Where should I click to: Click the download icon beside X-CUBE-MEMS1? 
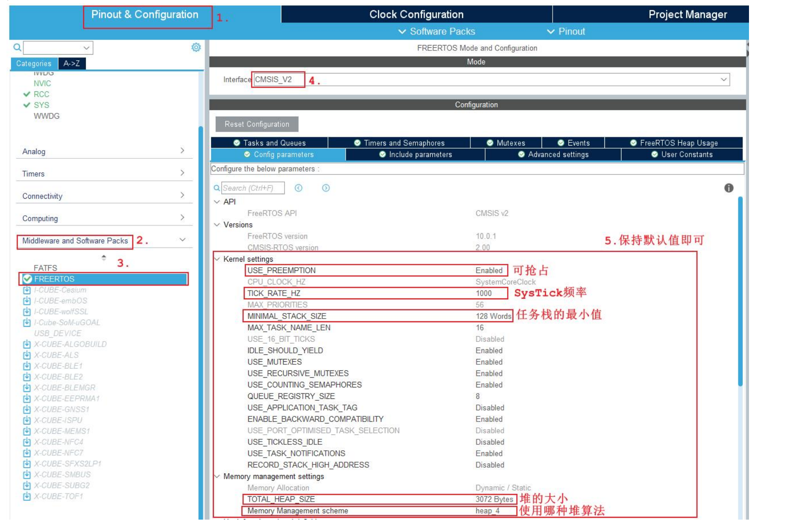click(27, 431)
